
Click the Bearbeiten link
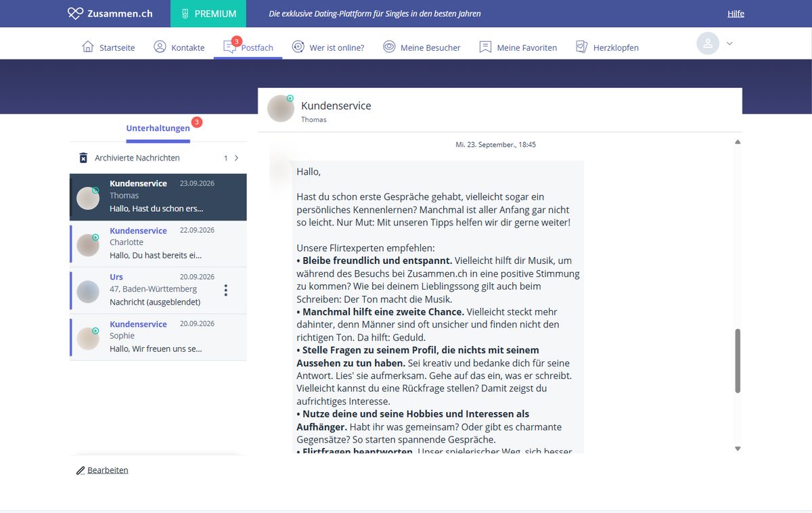[108, 470]
